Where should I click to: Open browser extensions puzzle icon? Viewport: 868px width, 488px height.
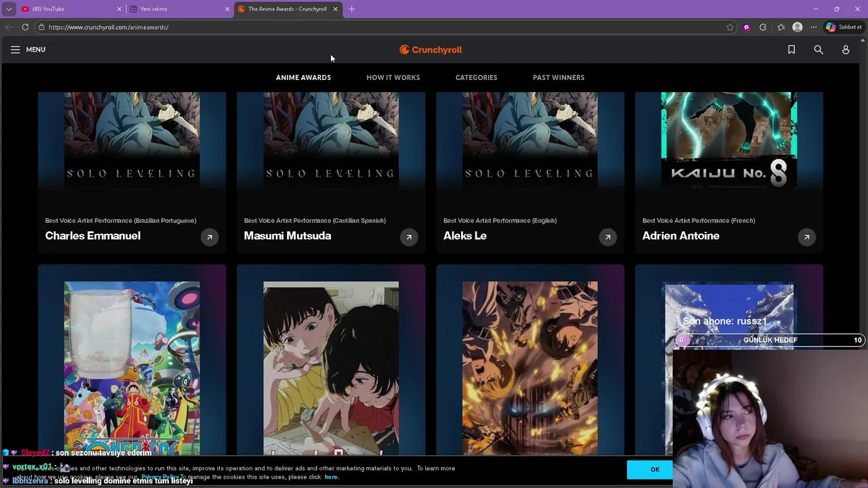click(763, 27)
